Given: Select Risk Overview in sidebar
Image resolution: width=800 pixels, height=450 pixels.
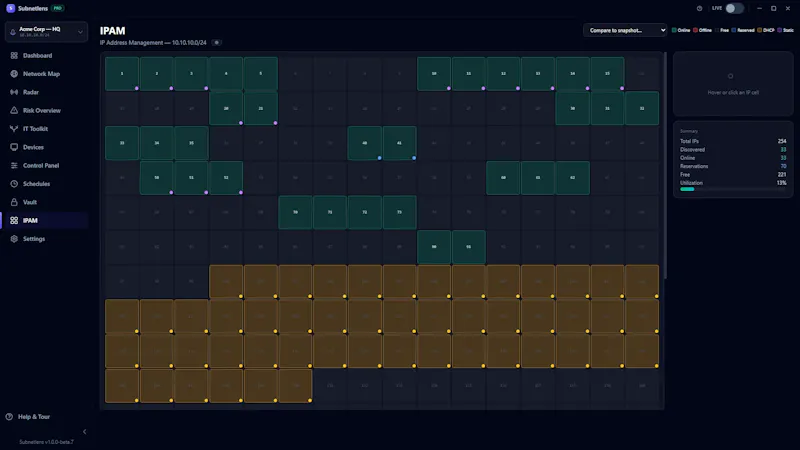Looking at the screenshot, I should [46, 111].
